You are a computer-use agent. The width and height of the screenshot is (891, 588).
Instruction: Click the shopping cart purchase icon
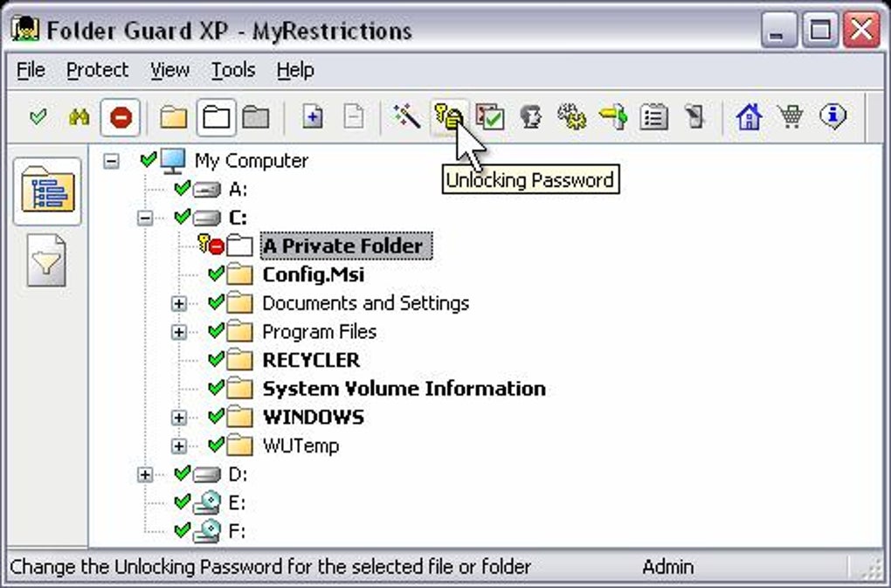coord(791,116)
